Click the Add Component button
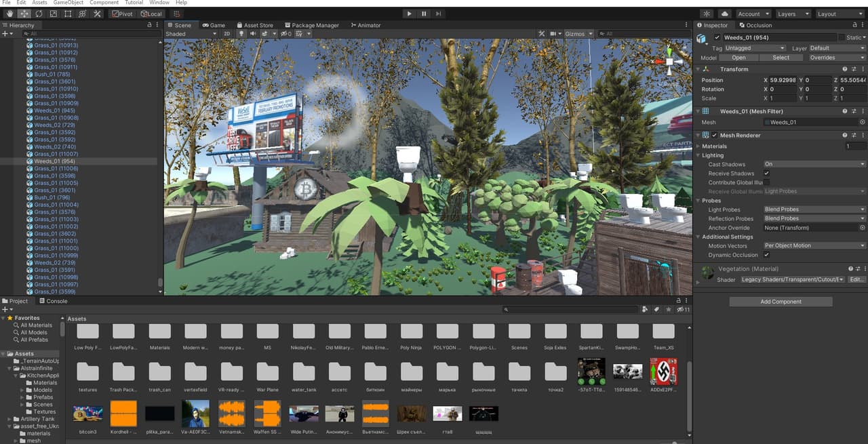Image resolution: width=868 pixels, height=444 pixels. [x=781, y=302]
